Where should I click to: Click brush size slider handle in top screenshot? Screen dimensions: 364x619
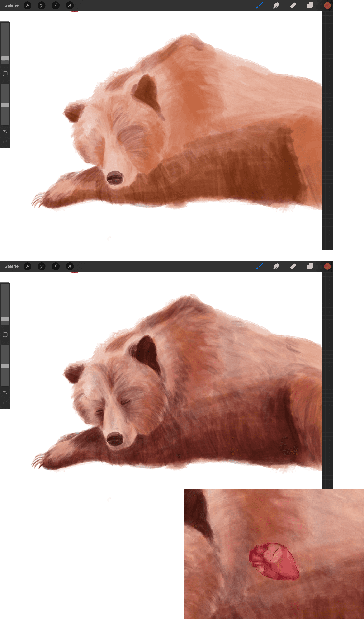(5, 58)
